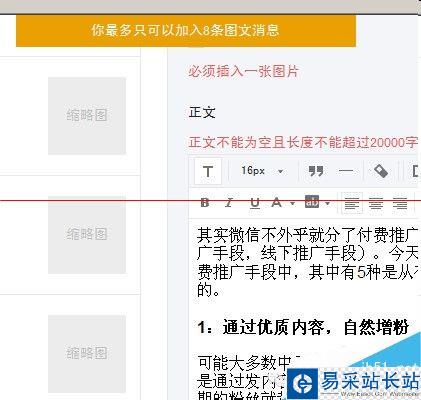Select the second 缩略图 thumbnail

point(87,234)
